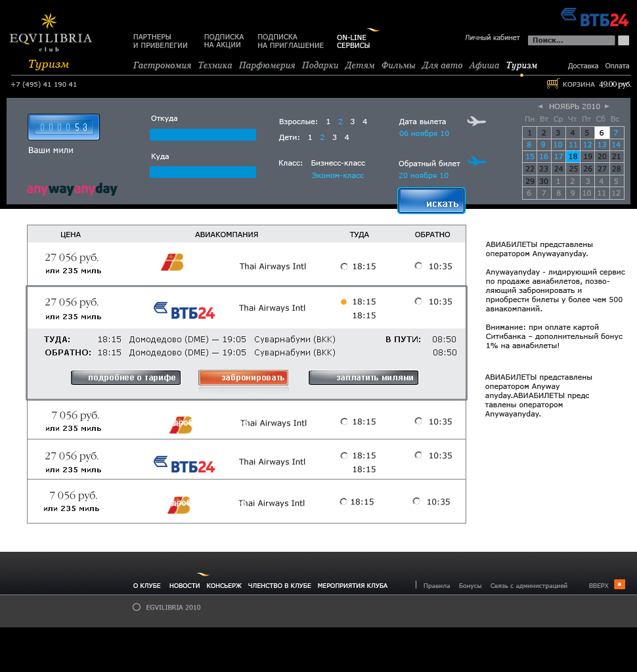Viewport: 637px width, 672px height.
Task: Click the gray search submit button
Action: (624, 40)
